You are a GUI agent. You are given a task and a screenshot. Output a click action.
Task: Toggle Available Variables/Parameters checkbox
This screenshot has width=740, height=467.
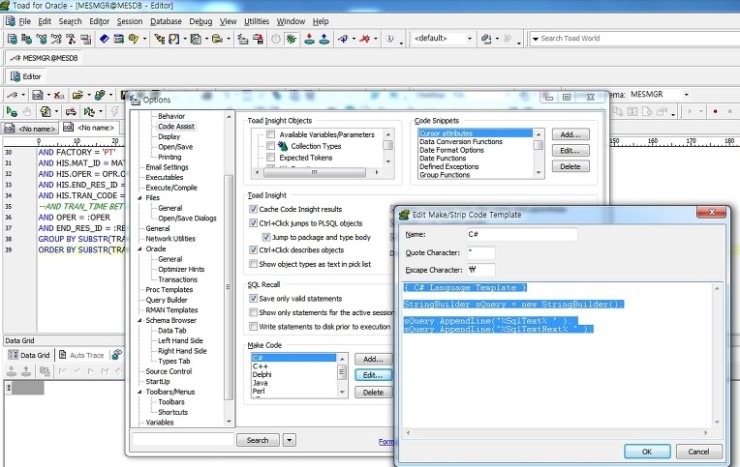coord(270,134)
